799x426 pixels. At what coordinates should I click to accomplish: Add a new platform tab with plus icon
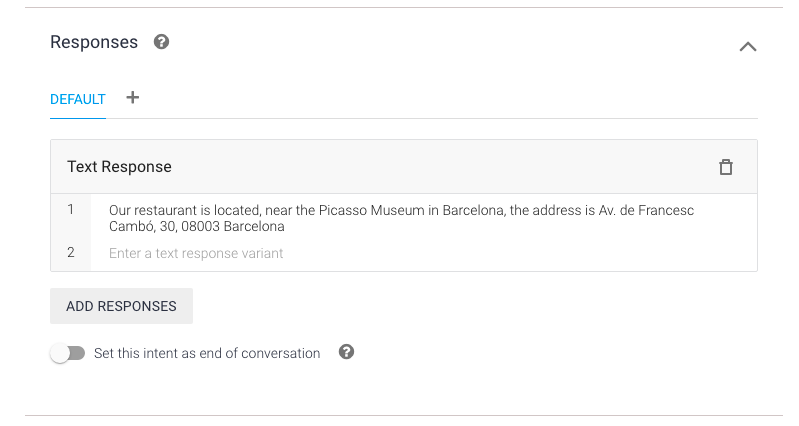pyautogui.click(x=132, y=97)
